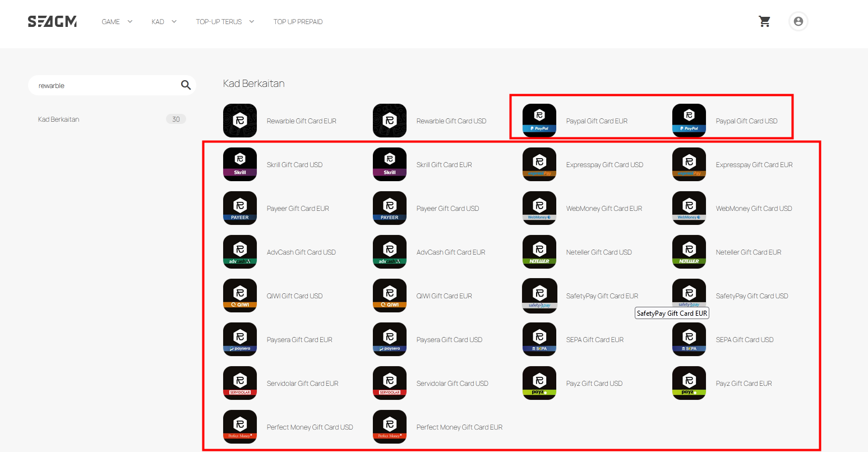The image size is (868, 452).
Task: Open the TOP UP PREPAID menu item
Action: pos(298,22)
